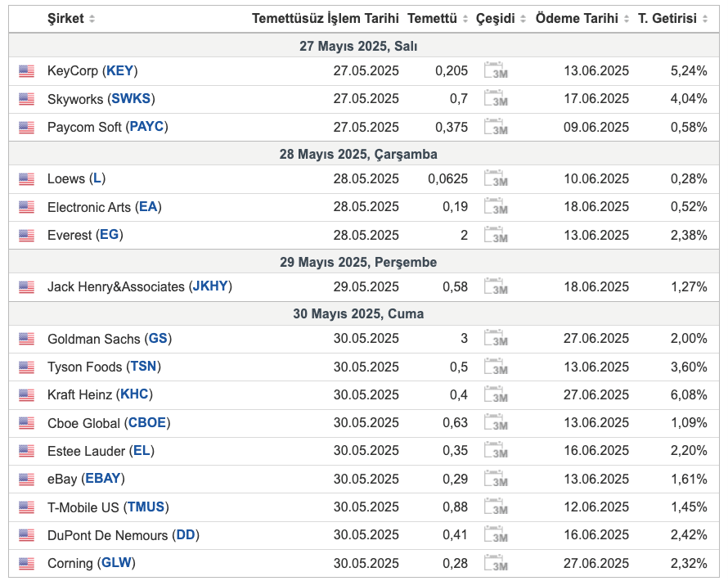
Task: Click payment date 10.06.2025 for Loews
Action: click(x=596, y=179)
